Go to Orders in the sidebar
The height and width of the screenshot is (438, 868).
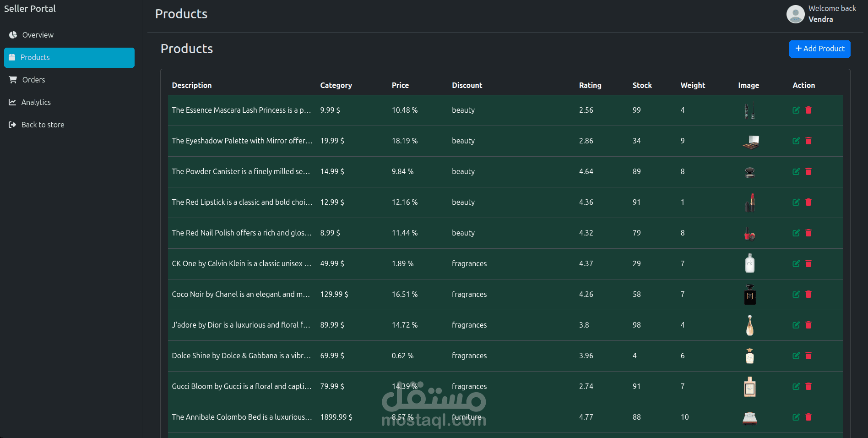click(x=33, y=80)
